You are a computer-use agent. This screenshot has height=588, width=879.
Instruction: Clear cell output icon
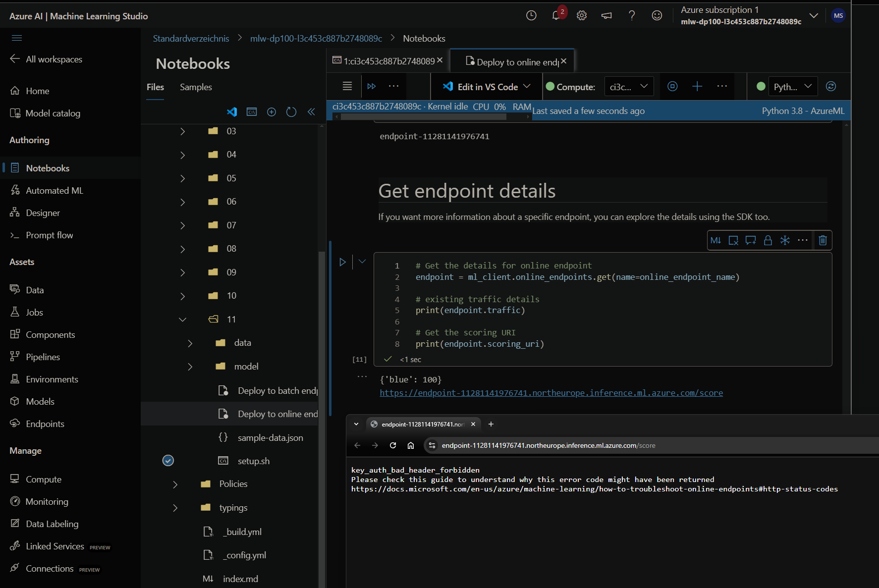733,240
